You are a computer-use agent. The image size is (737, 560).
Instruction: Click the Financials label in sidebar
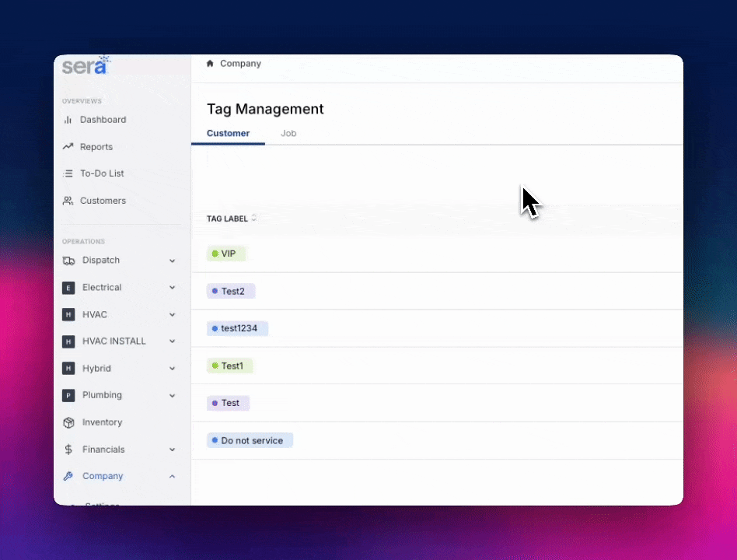point(103,450)
